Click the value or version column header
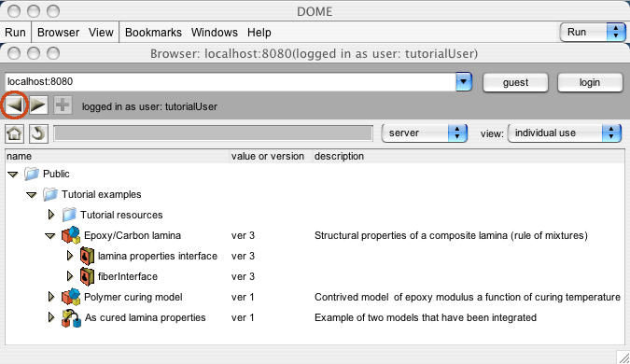Image resolution: width=630 pixels, height=364 pixels. tap(271, 156)
